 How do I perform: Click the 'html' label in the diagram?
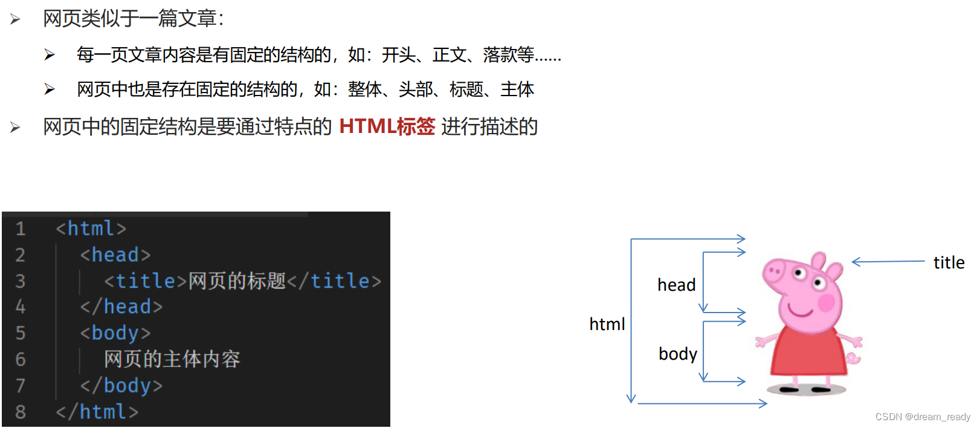[607, 324]
